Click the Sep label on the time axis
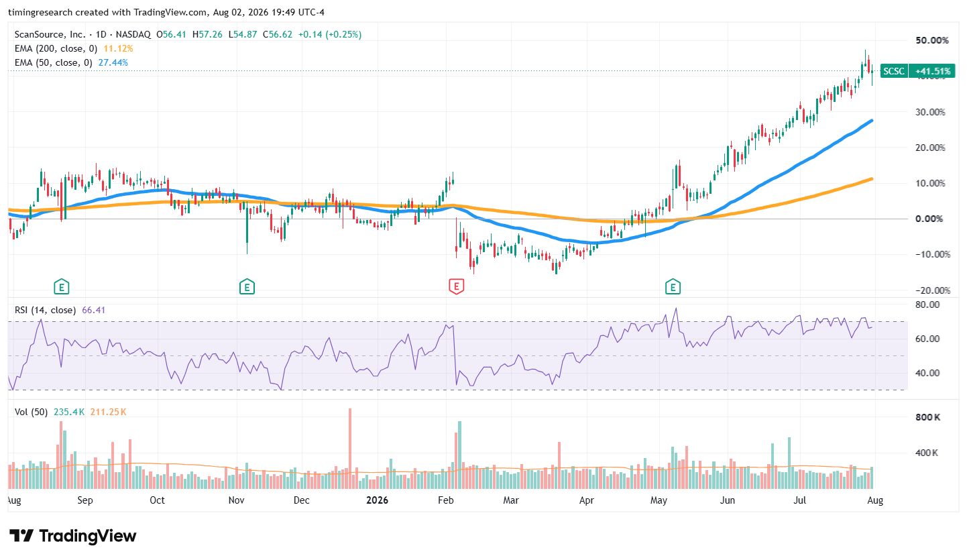 (x=85, y=500)
